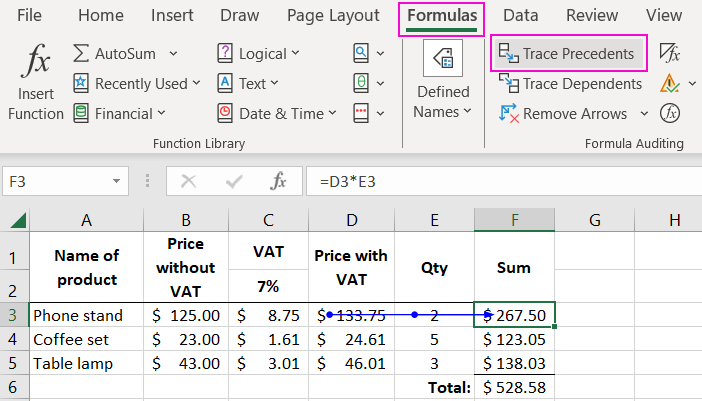702x401 pixels.
Task: Click the AutoSum sigma icon
Action: tap(82, 54)
